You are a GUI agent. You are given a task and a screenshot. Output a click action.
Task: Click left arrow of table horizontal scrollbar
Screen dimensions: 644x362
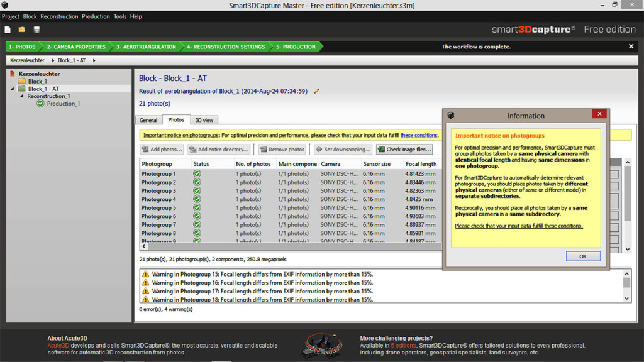[144, 246]
